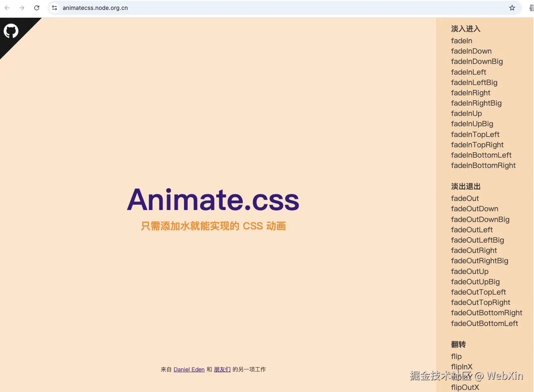Pick the fadeOutUp animation
The image size is (534, 392).
(x=470, y=272)
